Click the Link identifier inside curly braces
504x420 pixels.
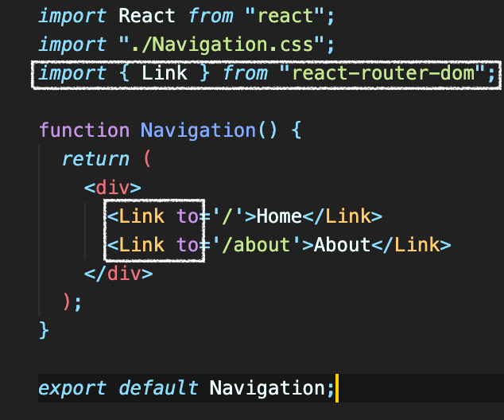tap(165, 73)
